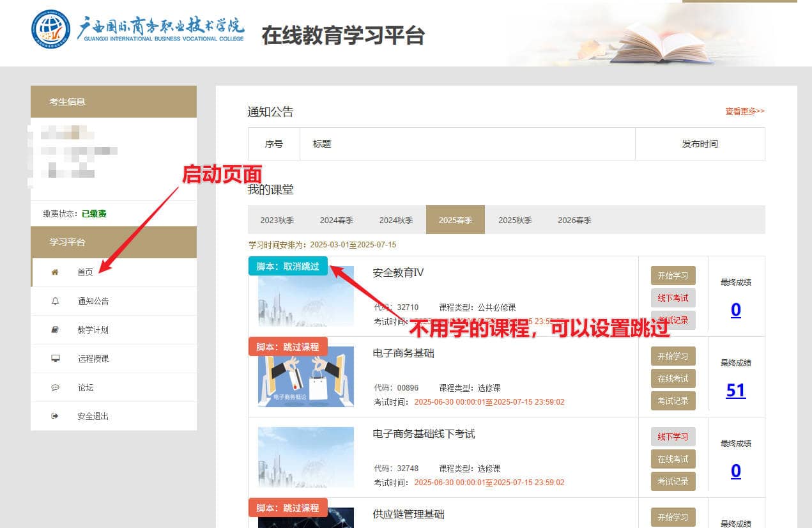812x528 pixels.
Task: Click the 发布时间 column header
Action: click(x=700, y=144)
